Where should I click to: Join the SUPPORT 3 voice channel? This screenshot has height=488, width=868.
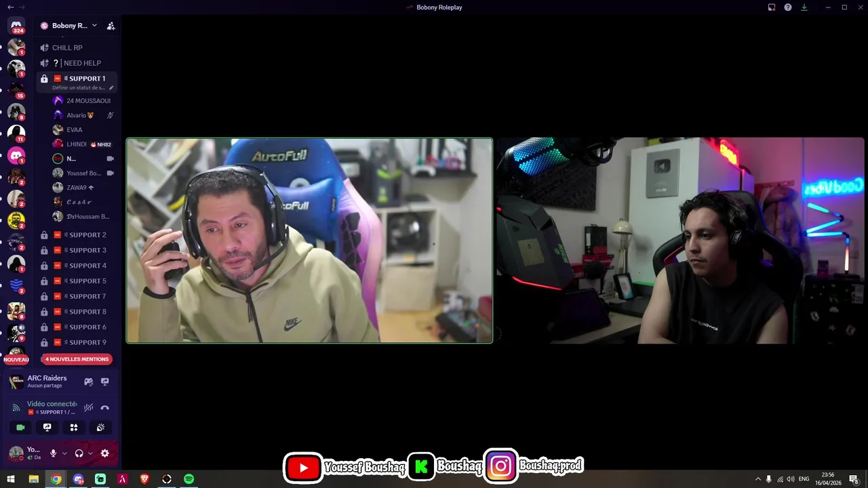coord(77,250)
